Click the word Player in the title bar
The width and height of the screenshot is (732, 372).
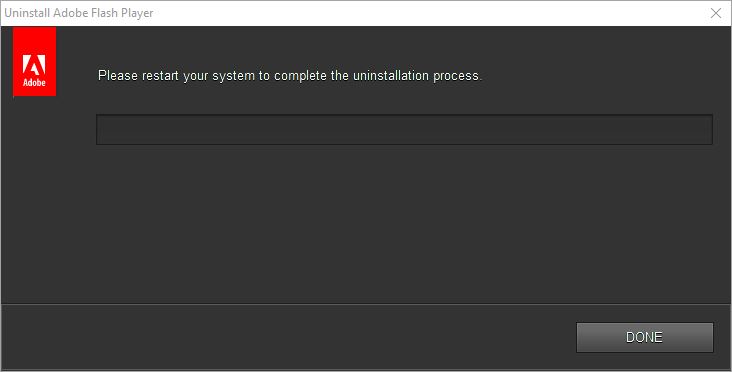(139, 13)
